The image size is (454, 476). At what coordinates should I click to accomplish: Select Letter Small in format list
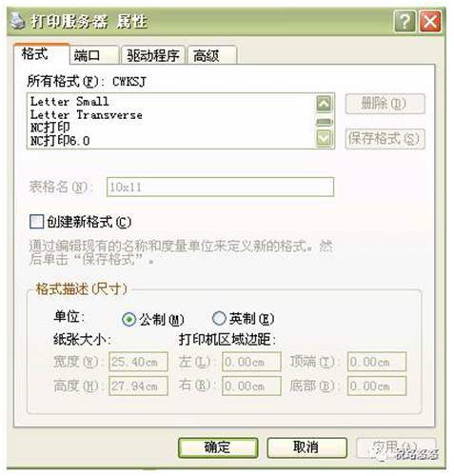[69, 102]
